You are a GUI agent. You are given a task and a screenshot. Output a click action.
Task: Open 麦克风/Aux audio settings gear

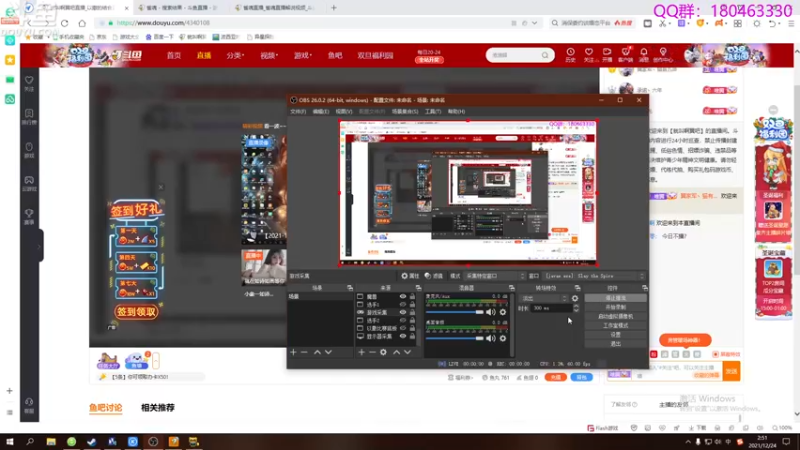(503, 312)
